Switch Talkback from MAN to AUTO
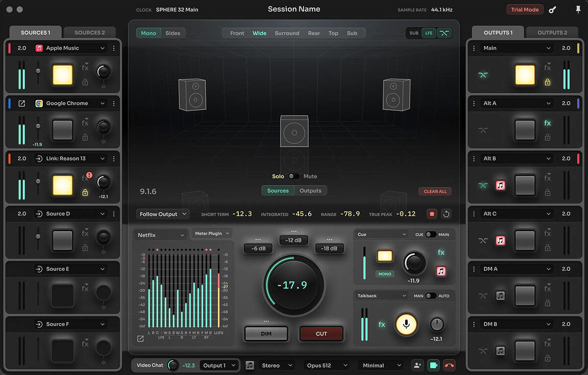Image resolution: width=588 pixels, height=375 pixels. [428, 296]
